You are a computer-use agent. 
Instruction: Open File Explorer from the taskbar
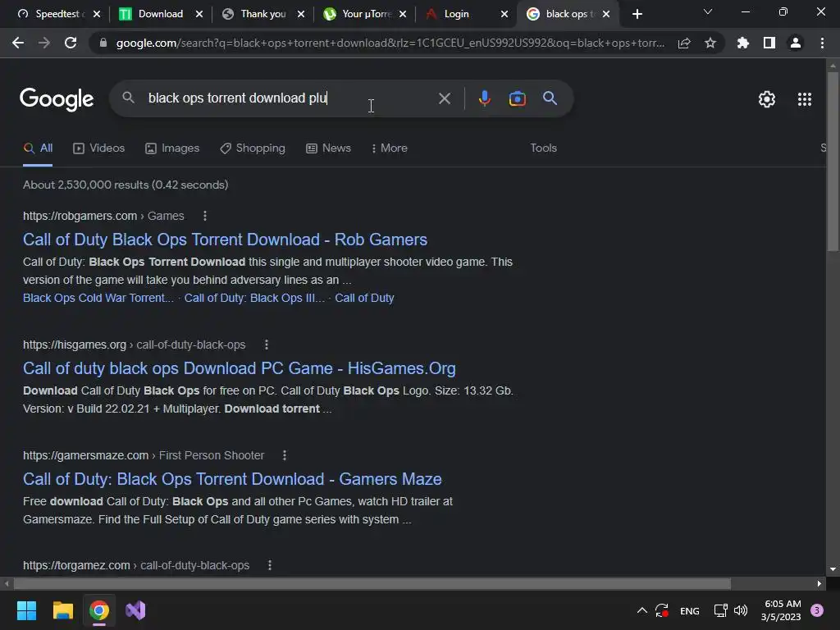(x=62, y=610)
